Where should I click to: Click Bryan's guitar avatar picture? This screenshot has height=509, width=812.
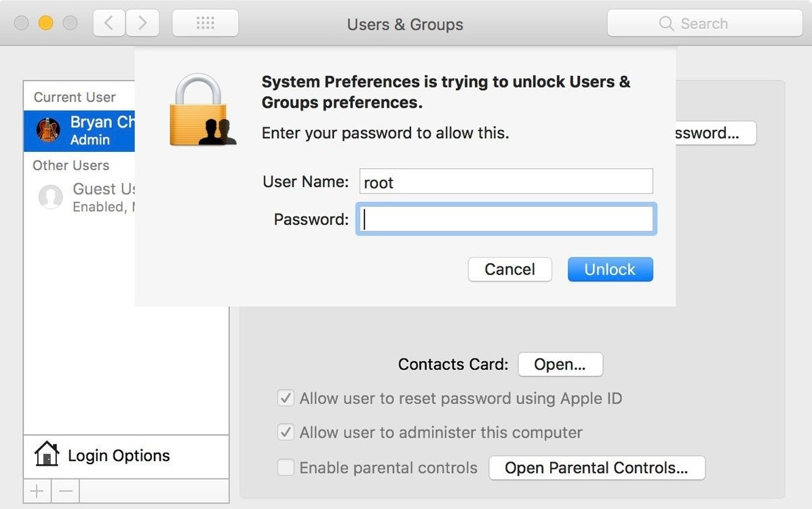pyautogui.click(x=48, y=129)
